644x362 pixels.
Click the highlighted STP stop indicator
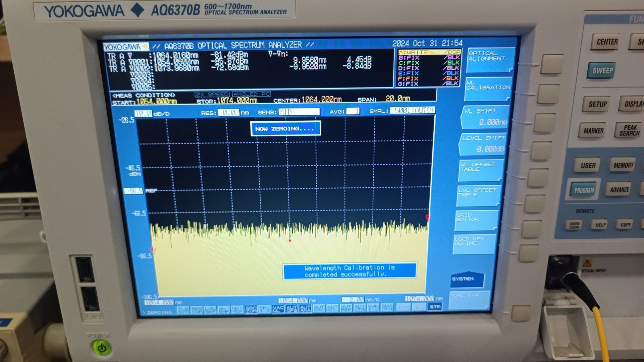pyautogui.click(x=435, y=307)
